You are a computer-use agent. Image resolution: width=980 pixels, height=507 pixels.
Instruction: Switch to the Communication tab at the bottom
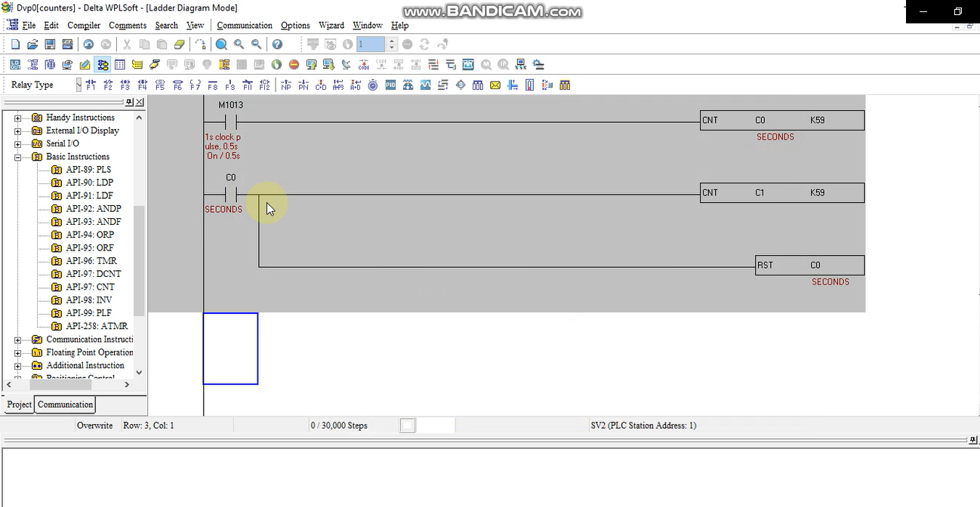64,404
